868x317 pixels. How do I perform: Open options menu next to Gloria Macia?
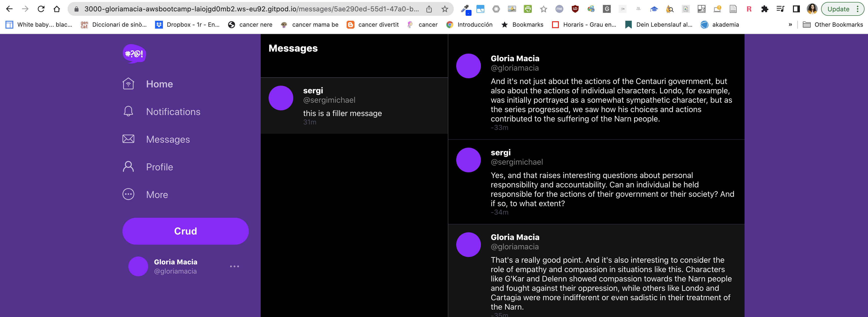coord(235,266)
